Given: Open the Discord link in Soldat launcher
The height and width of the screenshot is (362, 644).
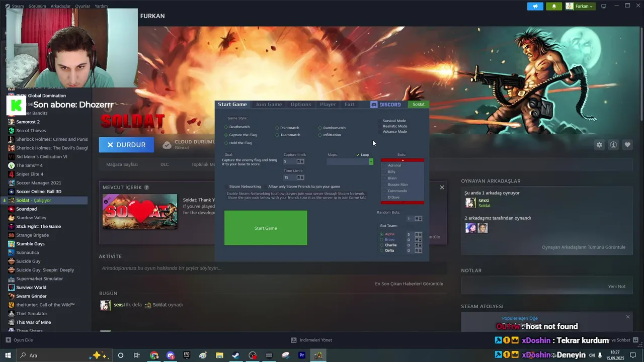Looking at the screenshot, I should point(386,104).
